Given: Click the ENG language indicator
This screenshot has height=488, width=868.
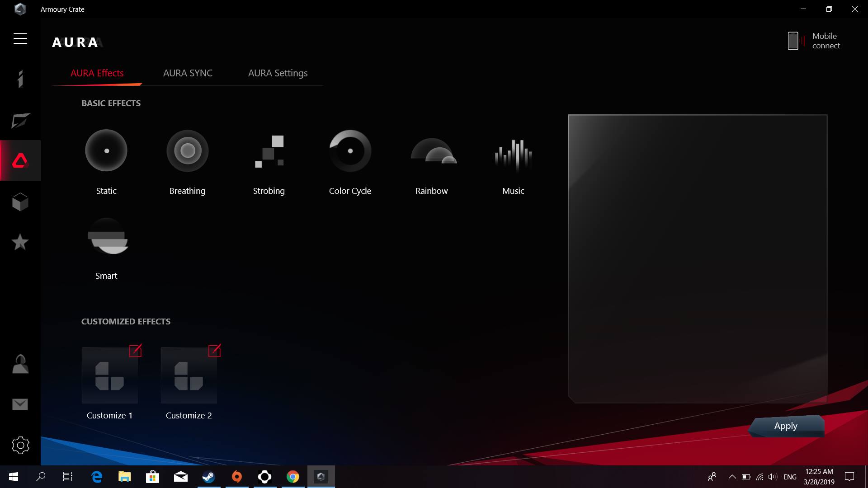Looking at the screenshot, I should [x=790, y=477].
